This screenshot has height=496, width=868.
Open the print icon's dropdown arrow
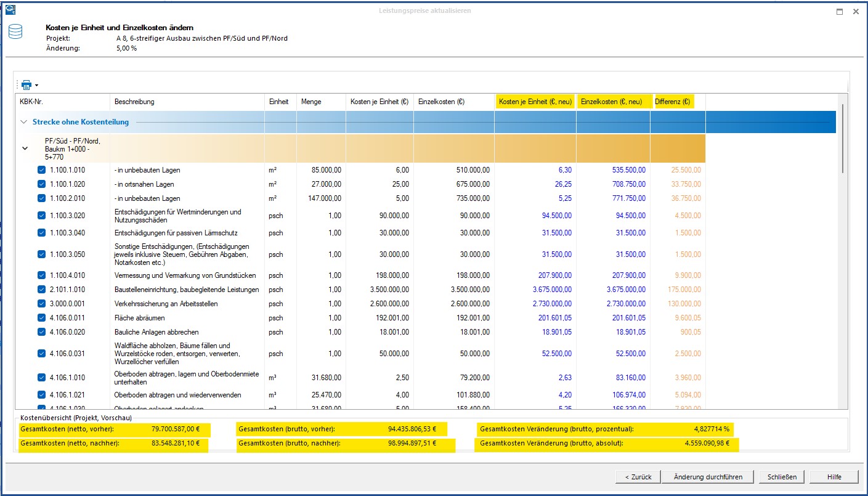coord(37,85)
